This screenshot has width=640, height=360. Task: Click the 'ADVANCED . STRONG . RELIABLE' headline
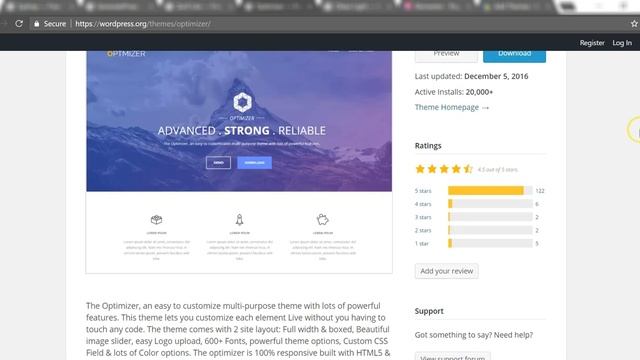242,131
